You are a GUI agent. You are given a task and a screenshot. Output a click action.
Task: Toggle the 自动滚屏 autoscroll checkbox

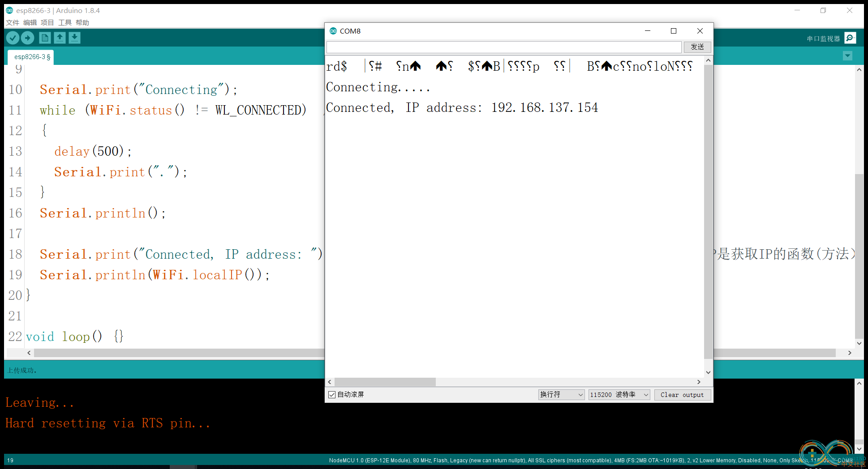[332, 395]
